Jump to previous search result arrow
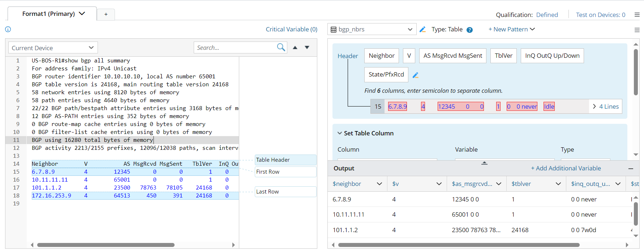This screenshot has width=644, height=252. pos(295,47)
